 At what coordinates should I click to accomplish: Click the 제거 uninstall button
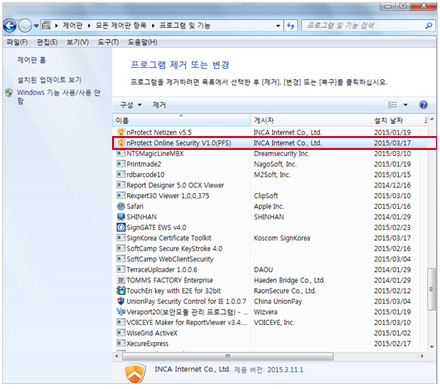159,105
